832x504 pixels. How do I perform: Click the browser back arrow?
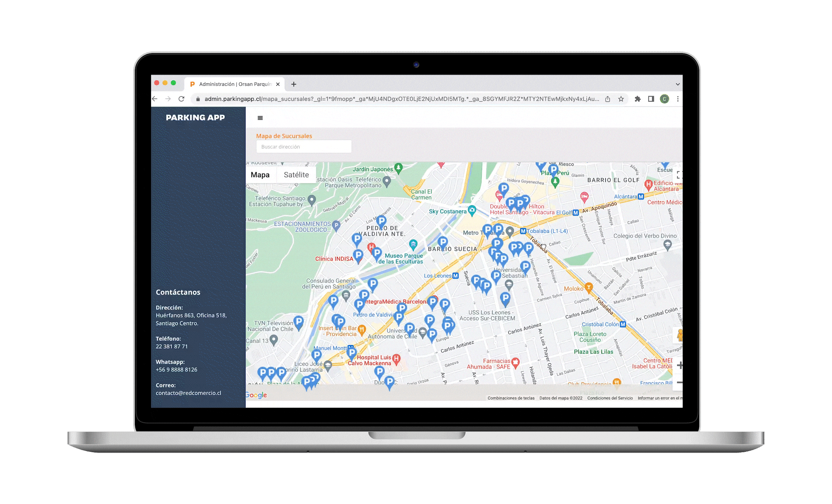coord(155,99)
